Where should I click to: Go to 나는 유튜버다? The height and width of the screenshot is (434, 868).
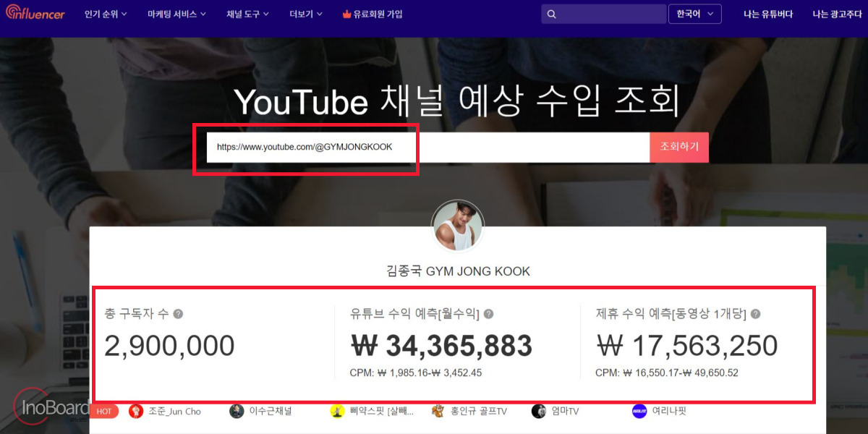(x=768, y=14)
